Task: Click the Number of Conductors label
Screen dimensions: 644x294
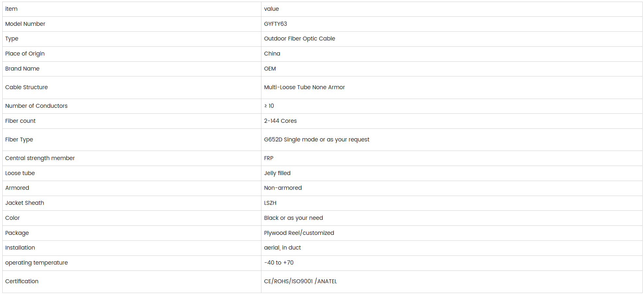Action: pos(36,106)
